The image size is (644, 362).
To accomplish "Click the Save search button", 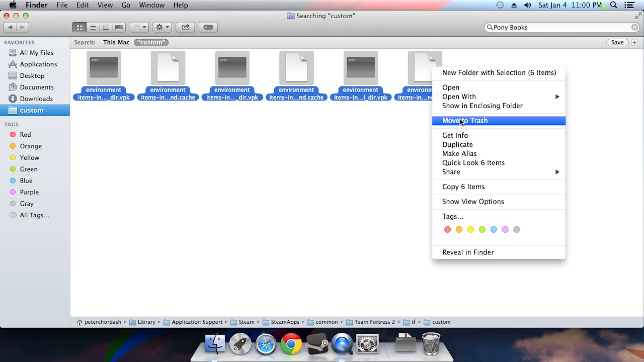I will coord(617,42).
